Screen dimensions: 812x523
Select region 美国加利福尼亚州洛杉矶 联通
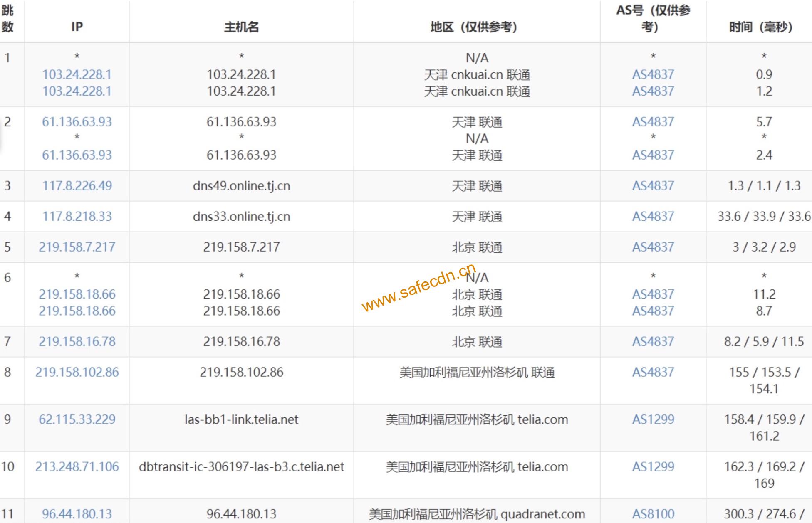click(x=477, y=372)
